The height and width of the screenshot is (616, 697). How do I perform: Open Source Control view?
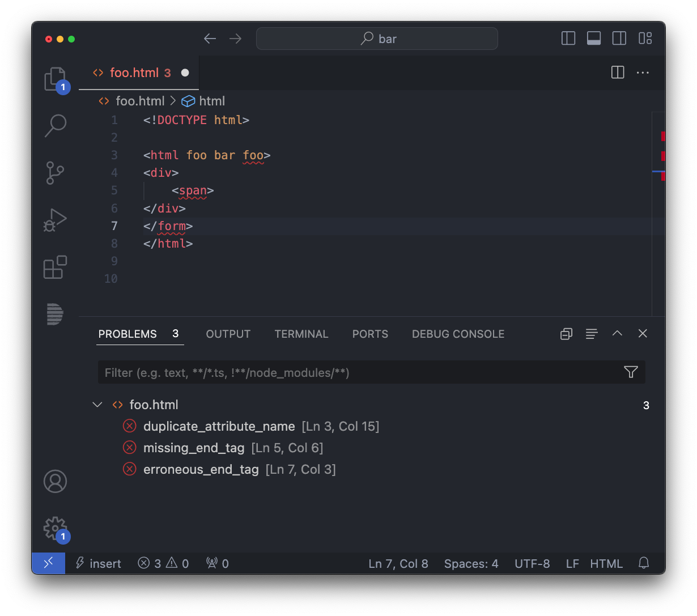(x=55, y=173)
